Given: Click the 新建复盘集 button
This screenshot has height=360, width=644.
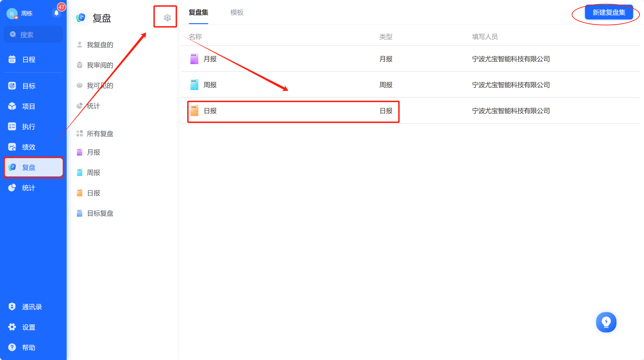Looking at the screenshot, I should click(x=609, y=12).
